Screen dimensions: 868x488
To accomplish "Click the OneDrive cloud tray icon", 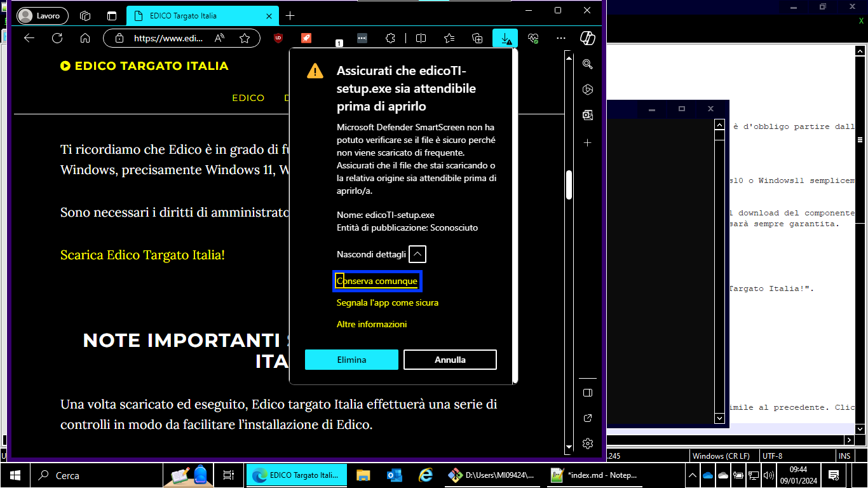I will click(708, 475).
